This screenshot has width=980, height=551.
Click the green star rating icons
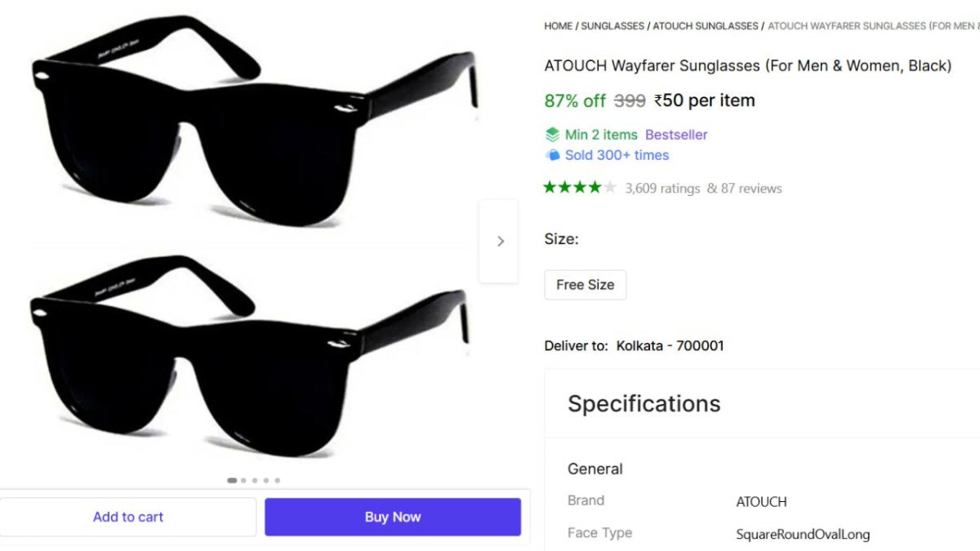click(579, 188)
